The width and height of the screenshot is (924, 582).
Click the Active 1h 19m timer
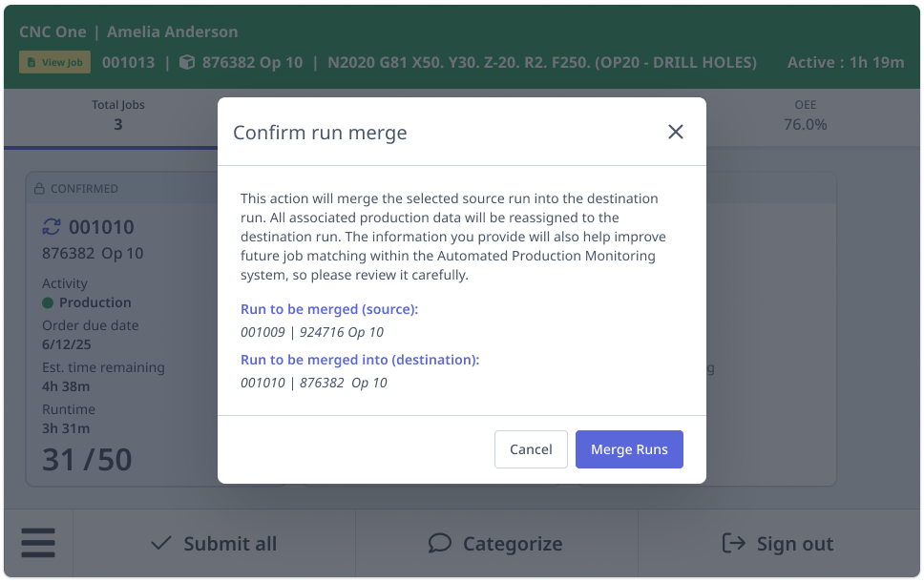click(845, 63)
